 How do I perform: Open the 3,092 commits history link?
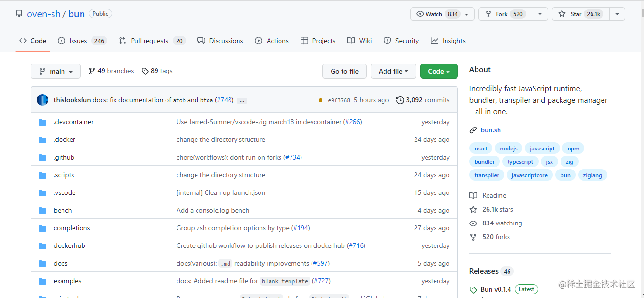point(423,100)
